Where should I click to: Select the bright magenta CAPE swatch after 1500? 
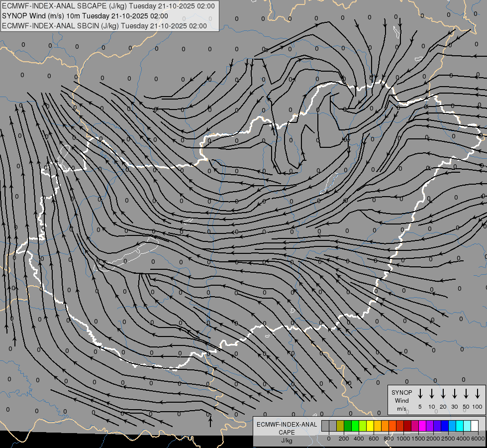coord(422,426)
